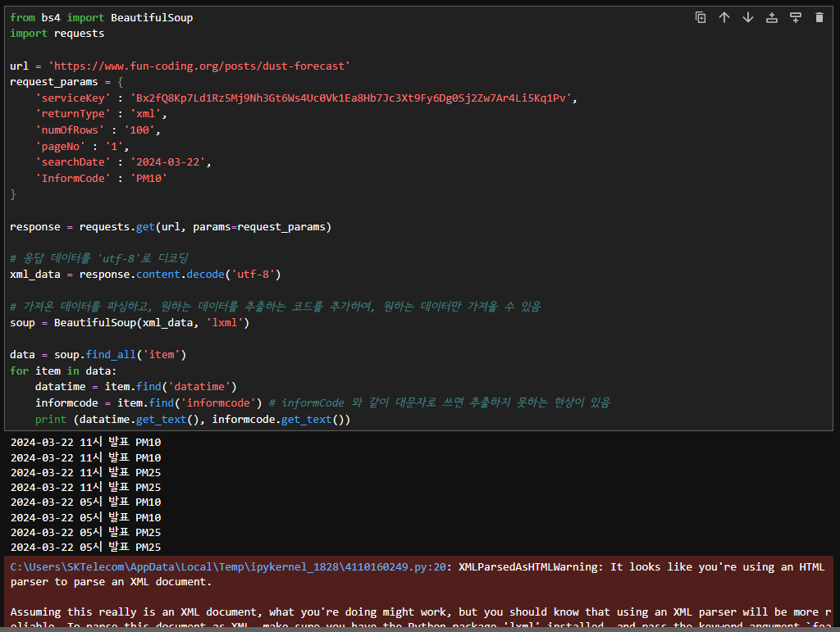This screenshot has height=632, width=840.
Task: Click the 'pageNo' key in the dictionary
Action: (x=61, y=146)
